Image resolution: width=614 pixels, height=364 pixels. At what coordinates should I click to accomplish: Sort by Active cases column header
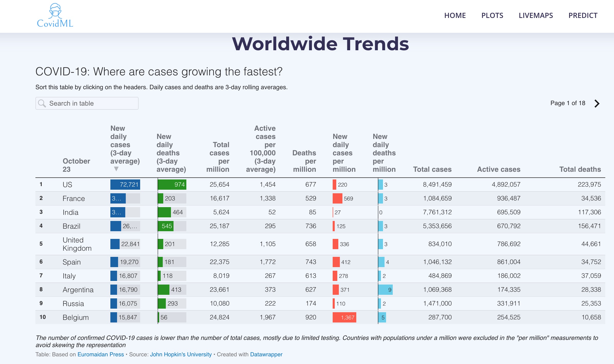click(x=498, y=169)
